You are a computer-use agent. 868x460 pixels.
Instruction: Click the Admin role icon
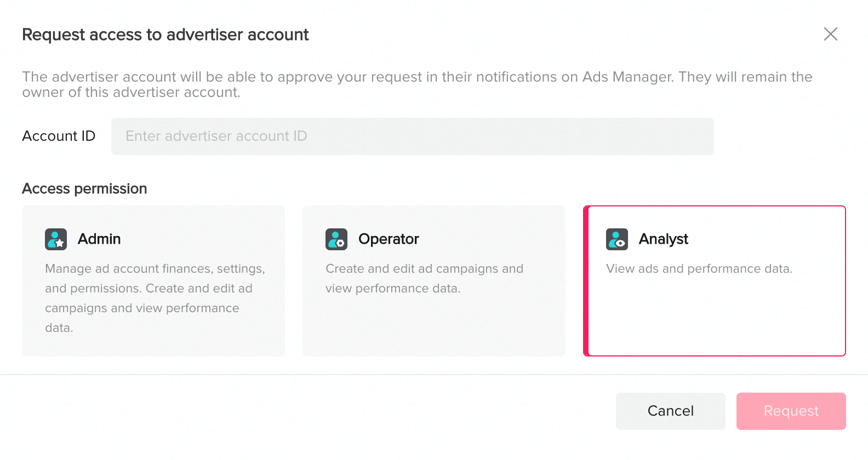pos(56,239)
